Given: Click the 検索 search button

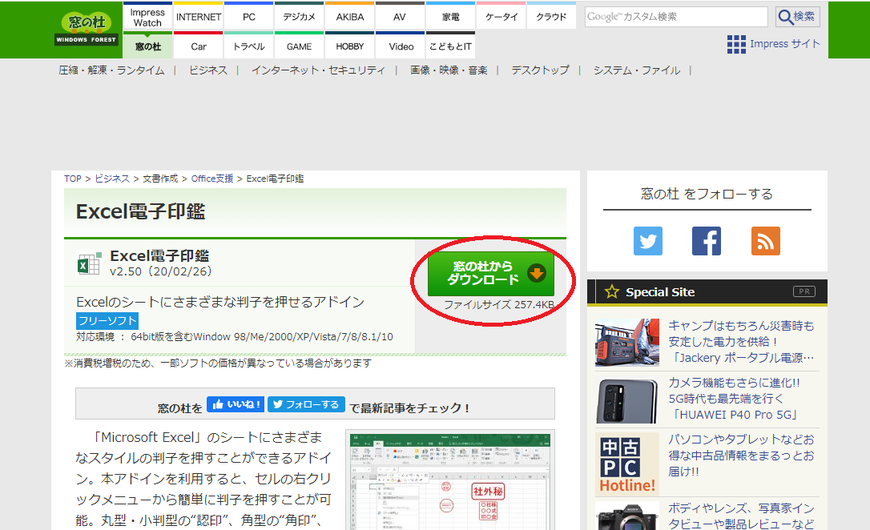Looking at the screenshot, I should click(x=797, y=17).
